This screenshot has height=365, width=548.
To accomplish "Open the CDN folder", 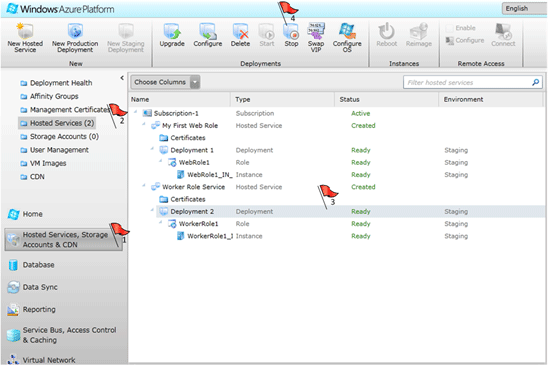I will point(32,177).
